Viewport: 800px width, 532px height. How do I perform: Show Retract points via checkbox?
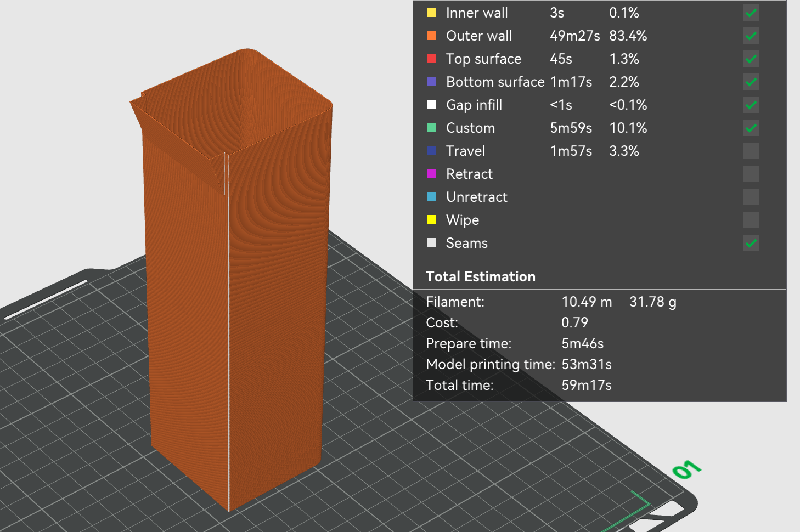pos(751,174)
